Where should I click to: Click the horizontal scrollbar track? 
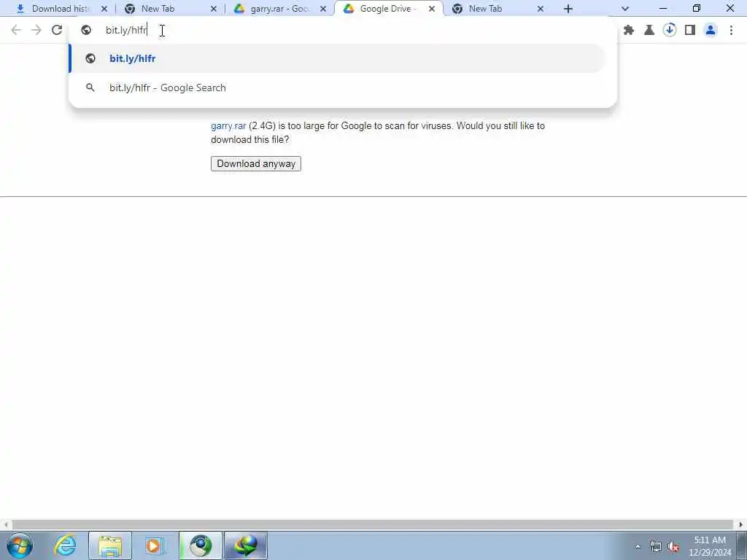(373, 524)
